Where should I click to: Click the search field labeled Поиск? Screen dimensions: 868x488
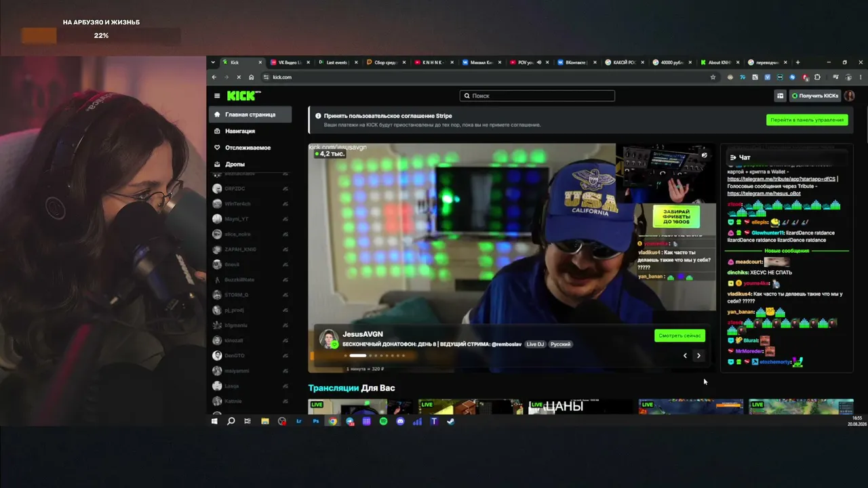coord(537,96)
